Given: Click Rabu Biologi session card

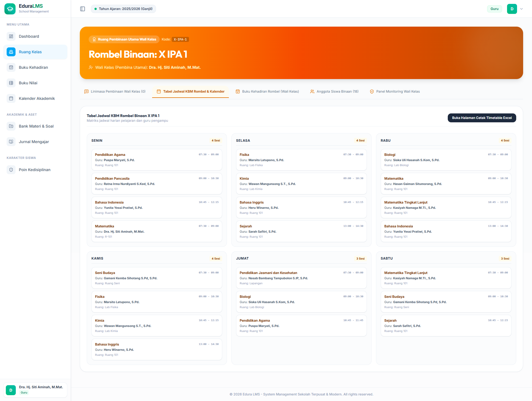Looking at the screenshot, I should click(x=446, y=160).
